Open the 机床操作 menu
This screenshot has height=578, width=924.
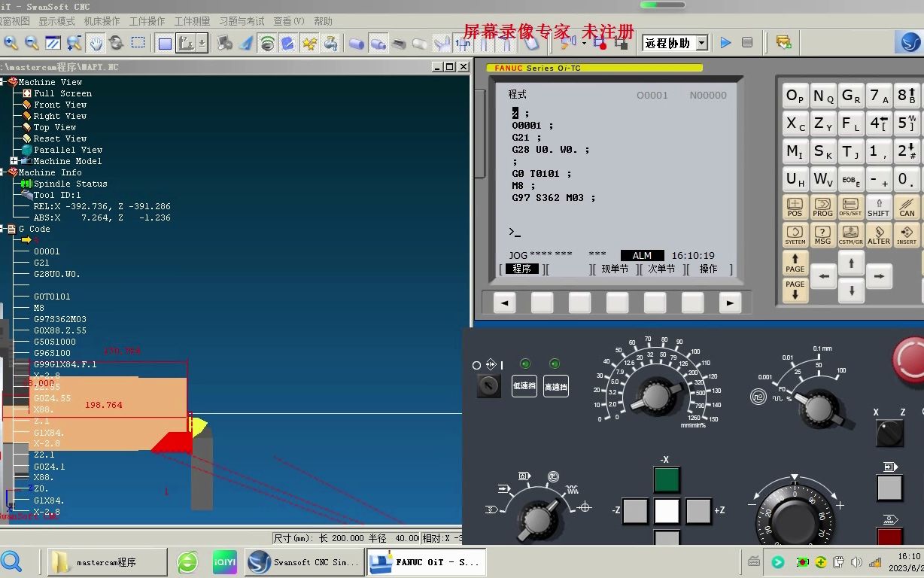coord(102,21)
